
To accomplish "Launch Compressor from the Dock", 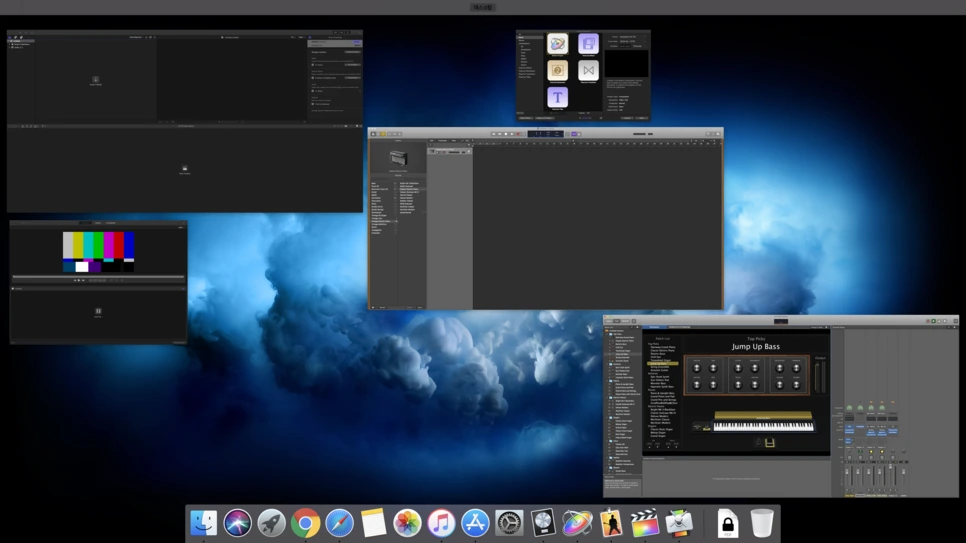I will pyautogui.click(x=679, y=522).
